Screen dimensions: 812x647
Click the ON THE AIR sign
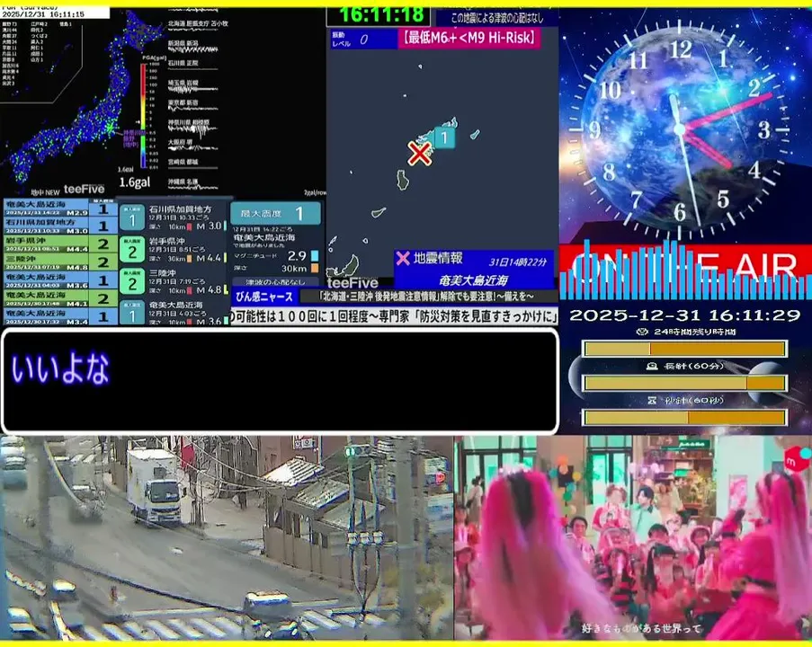pyautogui.click(x=685, y=266)
